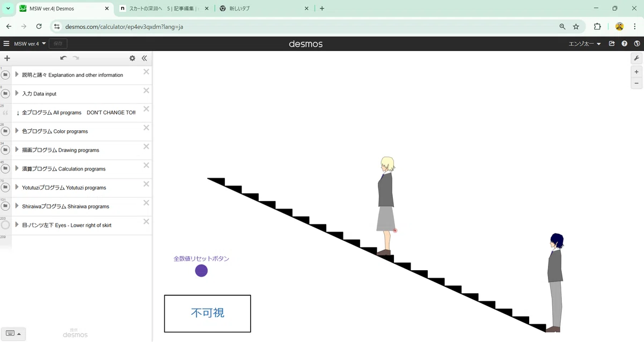Open the help question mark icon
This screenshot has width=644, height=342.
tap(624, 44)
